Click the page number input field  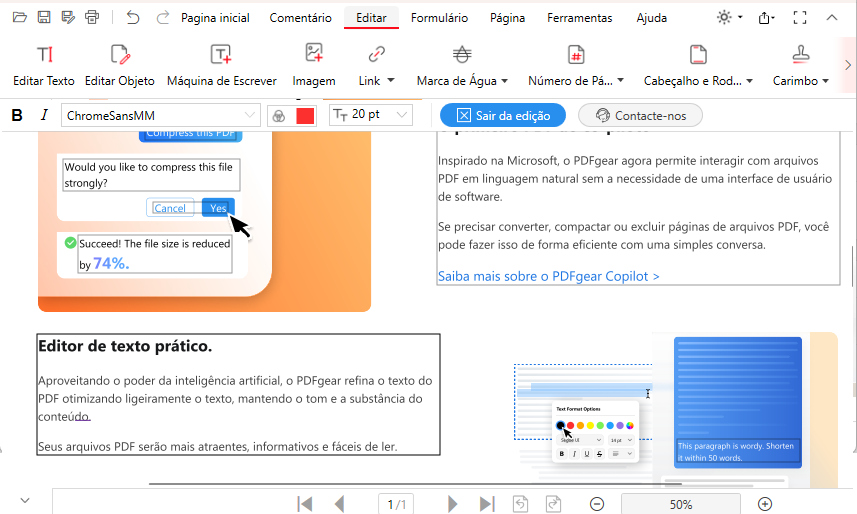pyautogui.click(x=396, y=504)
